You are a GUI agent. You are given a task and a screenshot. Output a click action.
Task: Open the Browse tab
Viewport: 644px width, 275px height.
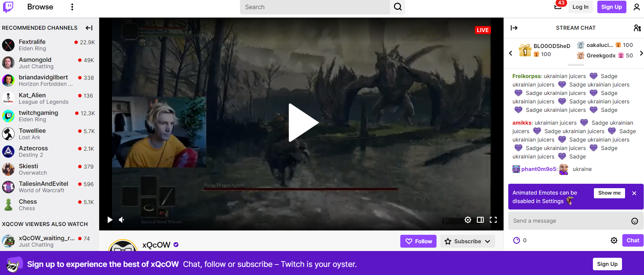(40, 7)
